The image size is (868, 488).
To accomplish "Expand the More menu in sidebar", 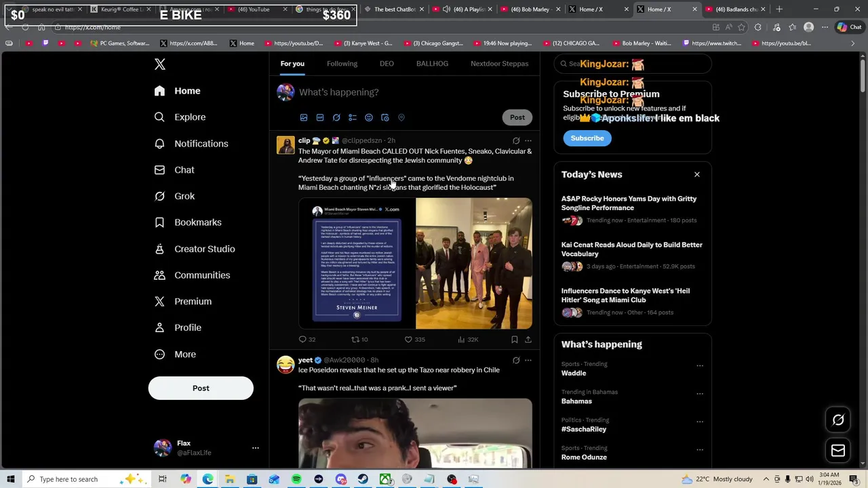I will click(x=176, y=354).
